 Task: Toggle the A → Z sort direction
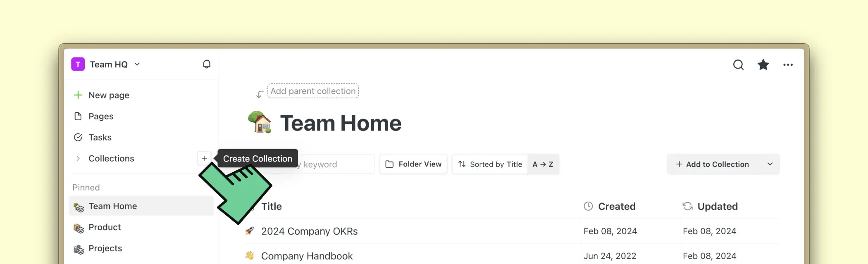click(x=543, y=164)
